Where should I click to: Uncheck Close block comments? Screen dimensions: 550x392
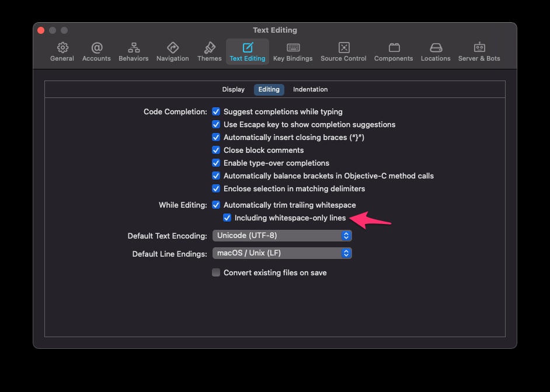coord(216,150)
